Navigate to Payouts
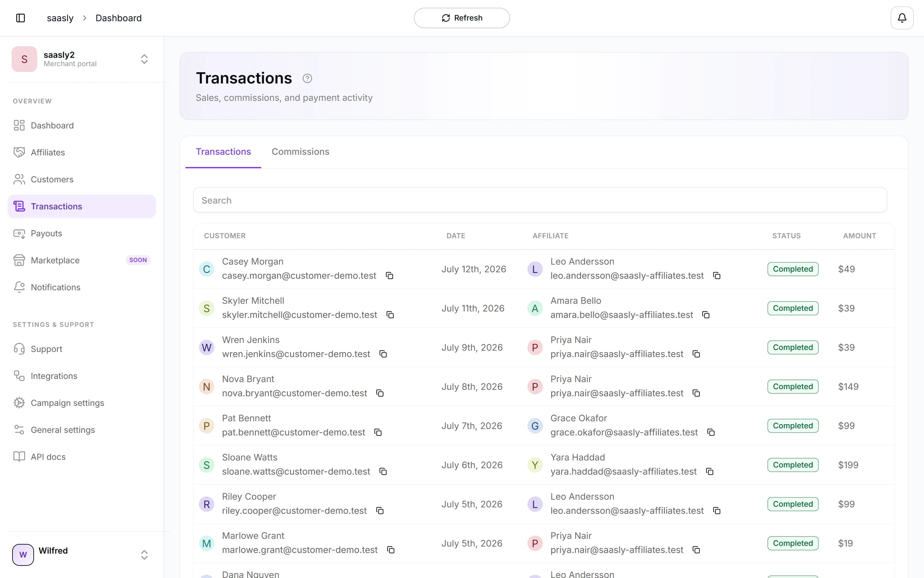 82,233
